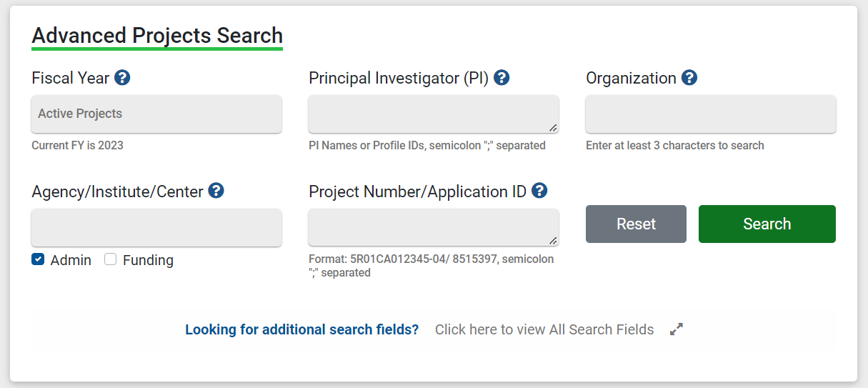Click the Fiscal Year help icon

coord(122,78)
